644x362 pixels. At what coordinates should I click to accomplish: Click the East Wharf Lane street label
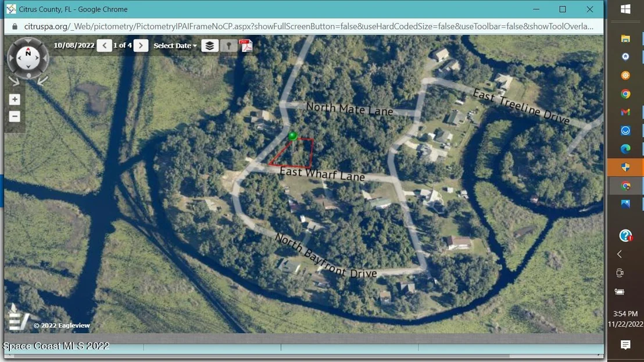(322, 174)
